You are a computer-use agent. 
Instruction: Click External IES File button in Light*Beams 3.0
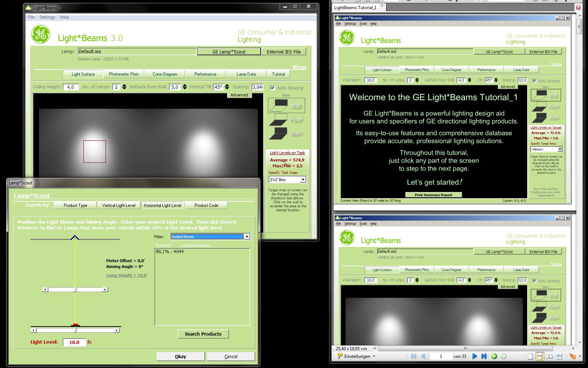click(284, 52)
